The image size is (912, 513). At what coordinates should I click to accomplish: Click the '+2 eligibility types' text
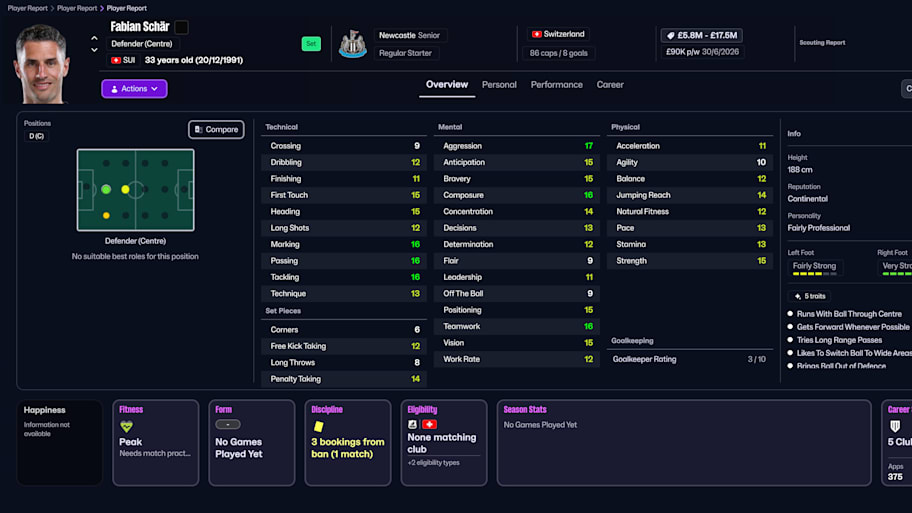point(433,462)
